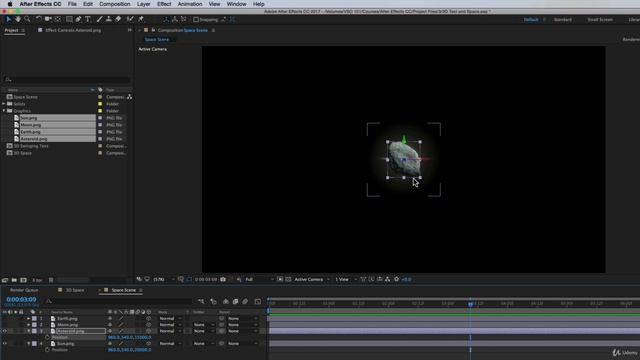The height and width of the screenshot is (360, 640).
Task: Select the Small Screen workspace
Action: [x=600, y=20]
